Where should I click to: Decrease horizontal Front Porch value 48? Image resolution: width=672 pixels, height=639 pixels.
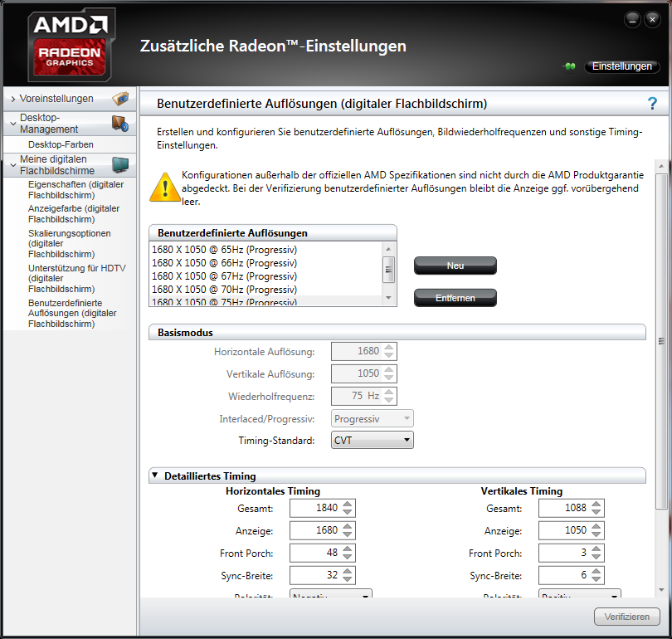pyautogui.click(x=347, y=557)
